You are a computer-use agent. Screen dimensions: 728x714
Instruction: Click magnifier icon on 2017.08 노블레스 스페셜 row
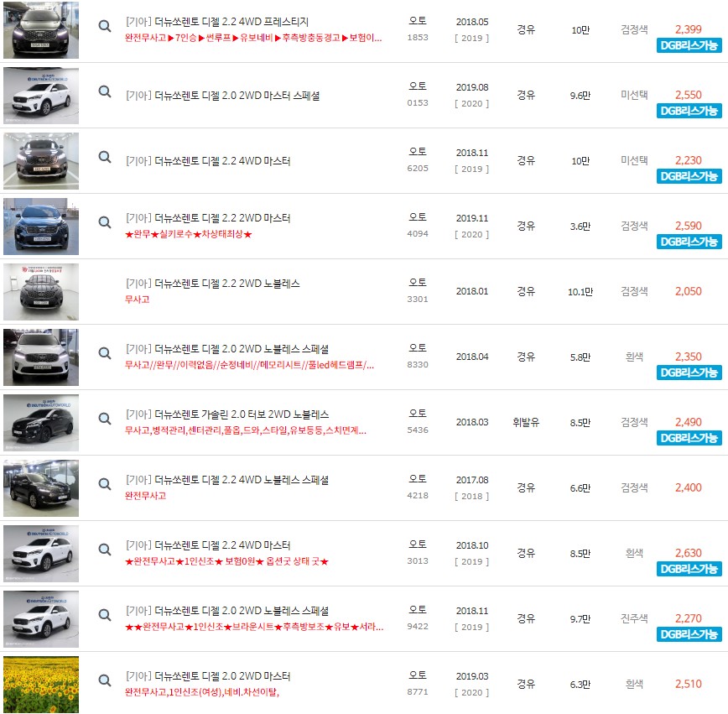[x=104, y=484]
